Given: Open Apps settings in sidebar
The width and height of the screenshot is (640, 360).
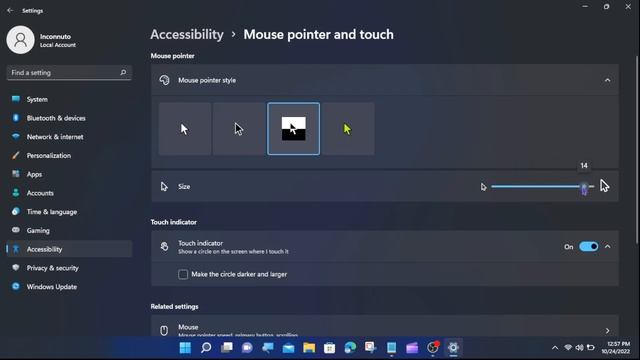Looking at the screenshot, I should pyautogui.click(x=69, y=174).
